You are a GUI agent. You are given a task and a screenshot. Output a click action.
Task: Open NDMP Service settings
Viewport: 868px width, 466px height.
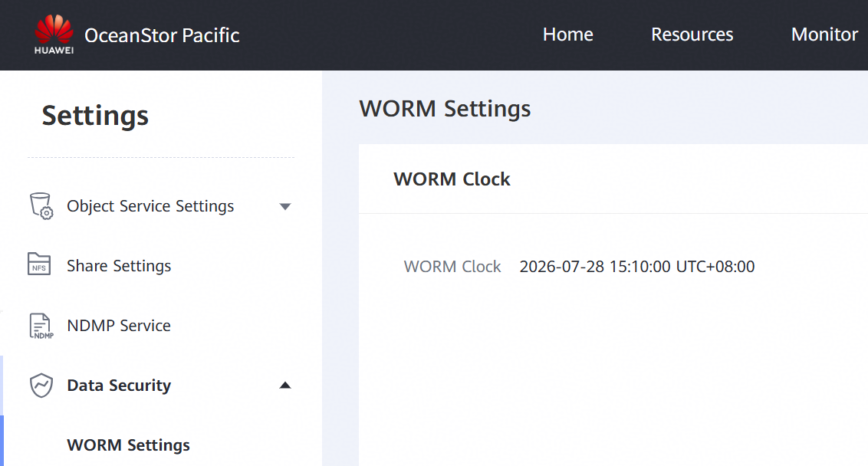pyautogui.click(x=119, y=326)
